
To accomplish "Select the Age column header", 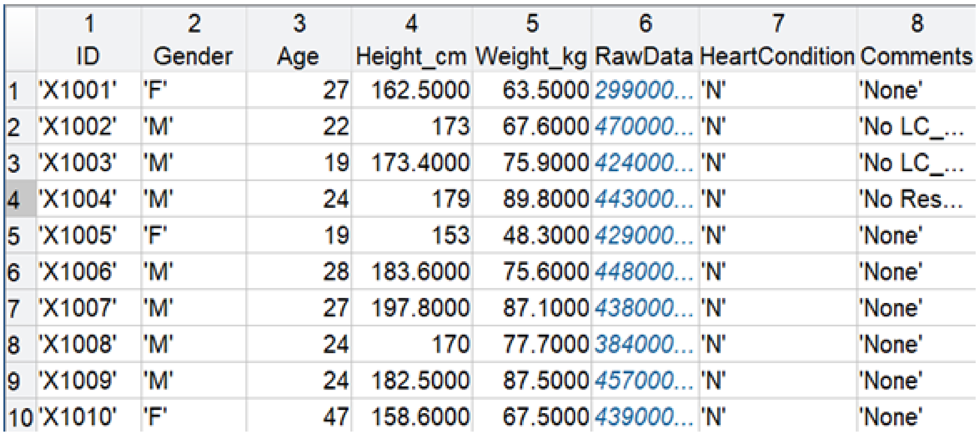I will (x=298, y=57).
